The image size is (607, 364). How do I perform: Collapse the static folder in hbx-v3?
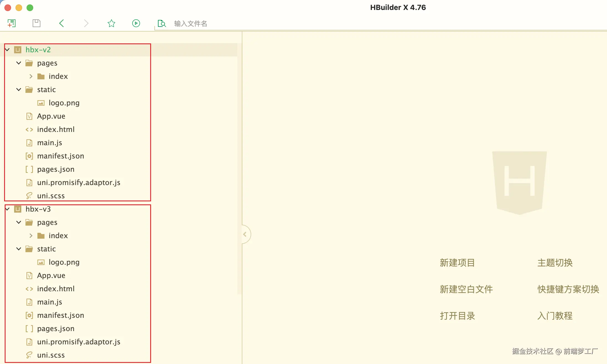(19, 249)
